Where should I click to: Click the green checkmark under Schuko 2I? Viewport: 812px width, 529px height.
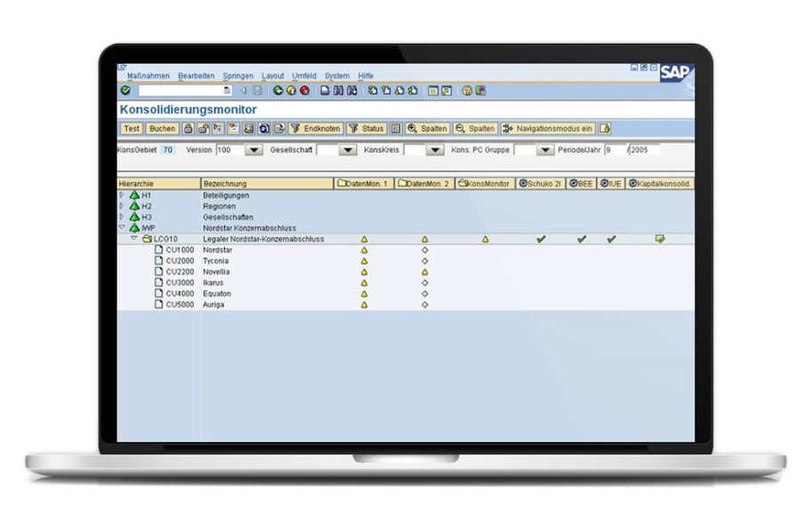pyautogui.click(x=541, y=239)
